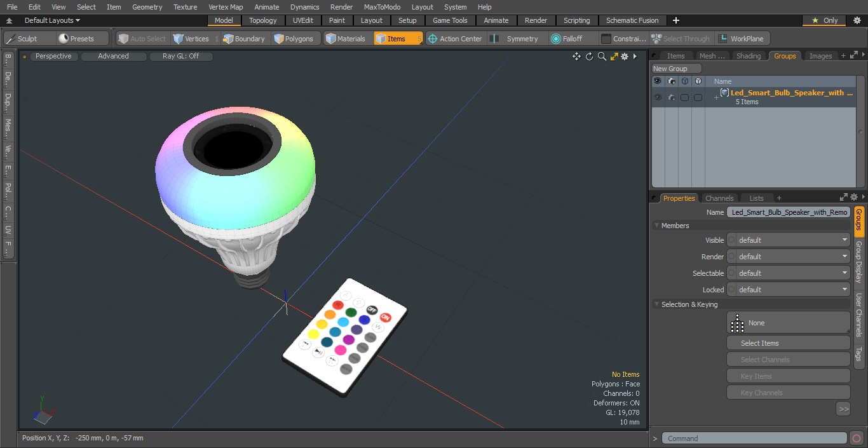The image size is (868, 448).
Task: Open the Vertex Map menu
Action: [226, 7]
